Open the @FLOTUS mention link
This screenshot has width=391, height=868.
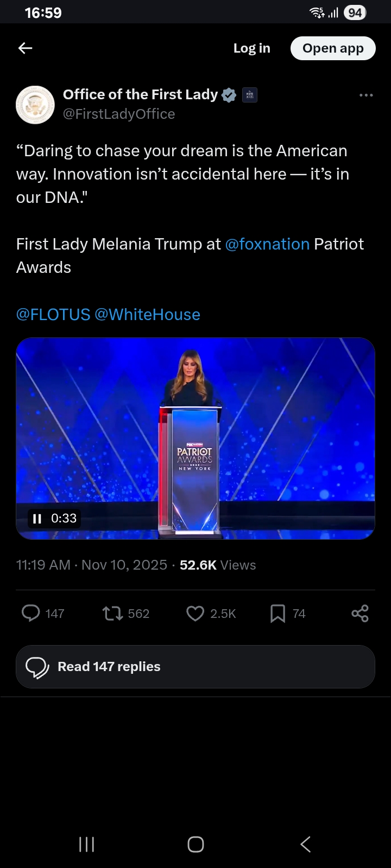coord(53,315)
